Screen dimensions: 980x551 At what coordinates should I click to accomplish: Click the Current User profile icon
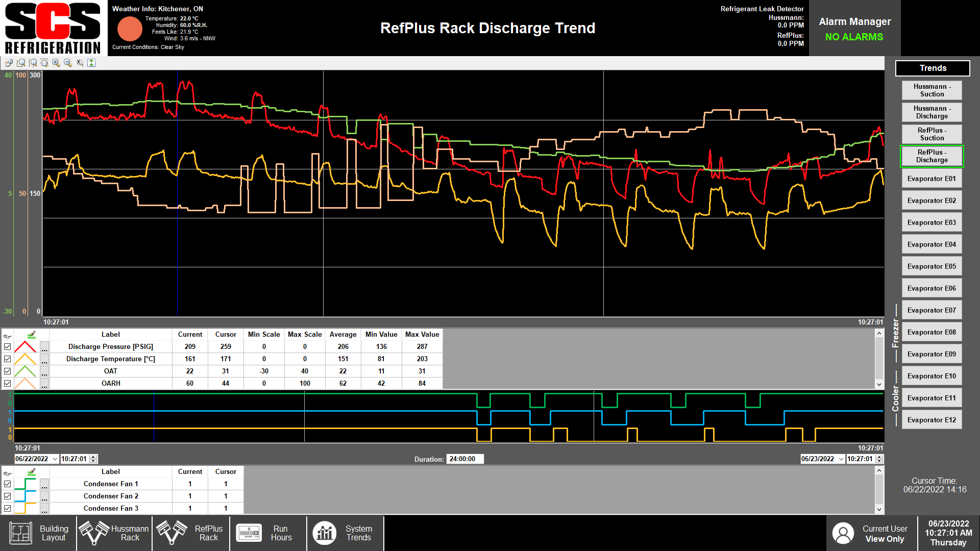(x=843, y=533)
